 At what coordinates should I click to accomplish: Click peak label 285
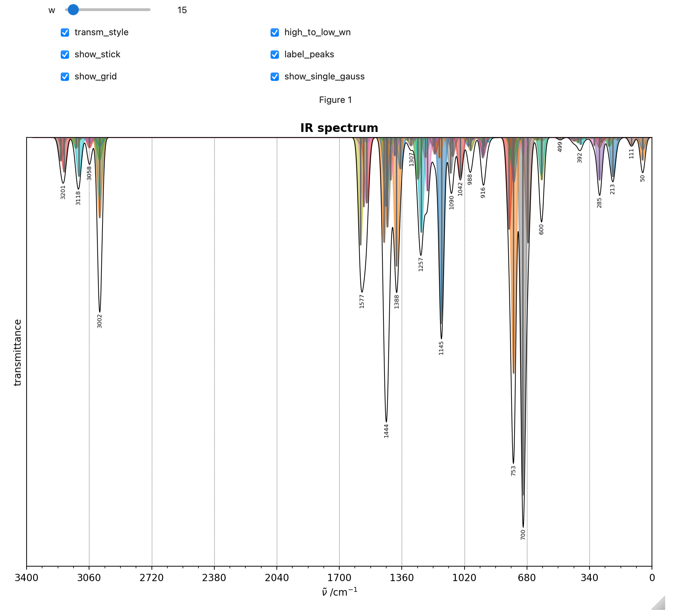(x=599, y=203)
